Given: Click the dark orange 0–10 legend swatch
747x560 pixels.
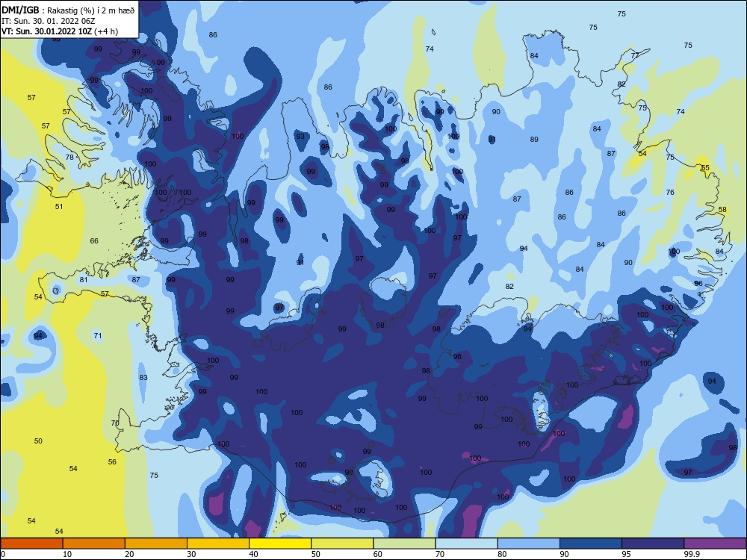Looking at the screenshot, I should 31,544.
